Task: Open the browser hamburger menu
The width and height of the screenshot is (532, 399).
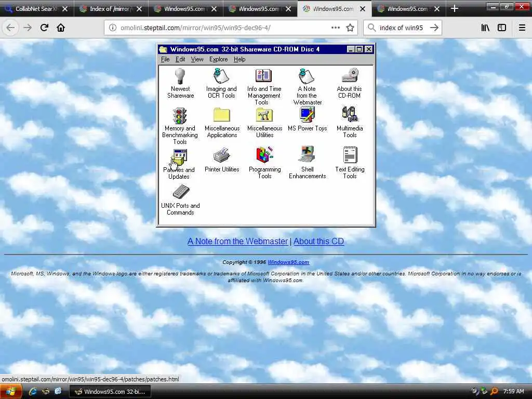Action: tap(522, 28)
